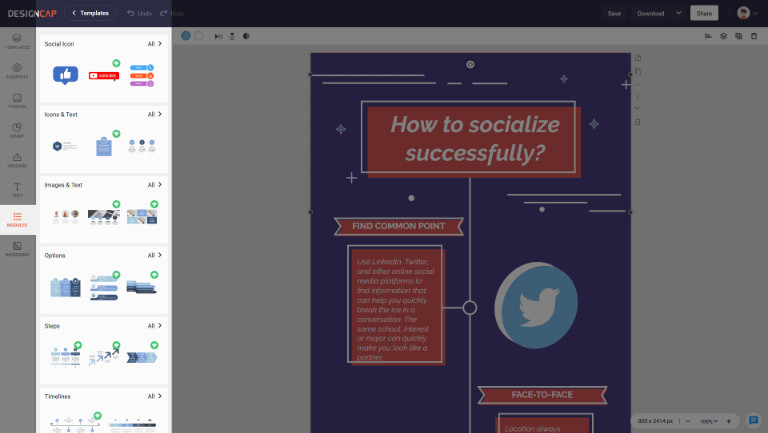Open the 100% zoom level dropdown
Image resolution: width=768 pixels, height=433 pixels.
[709, 421]
